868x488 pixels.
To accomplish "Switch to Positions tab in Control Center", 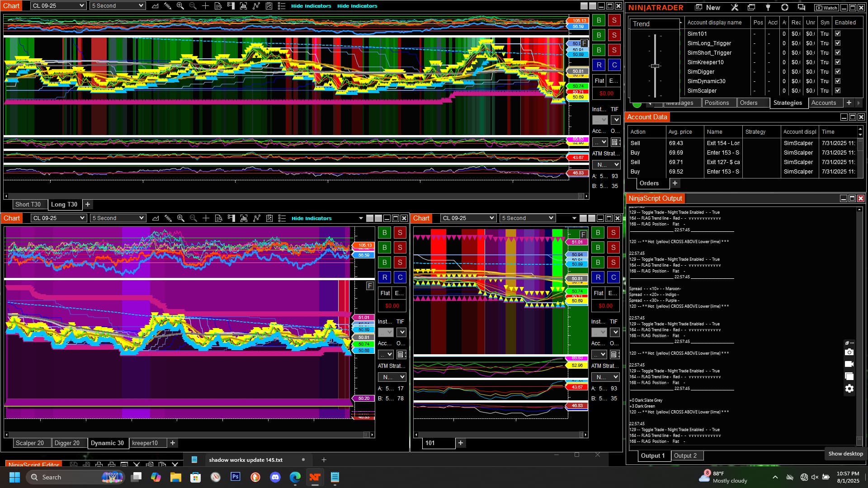I will [x=717, y=103].
